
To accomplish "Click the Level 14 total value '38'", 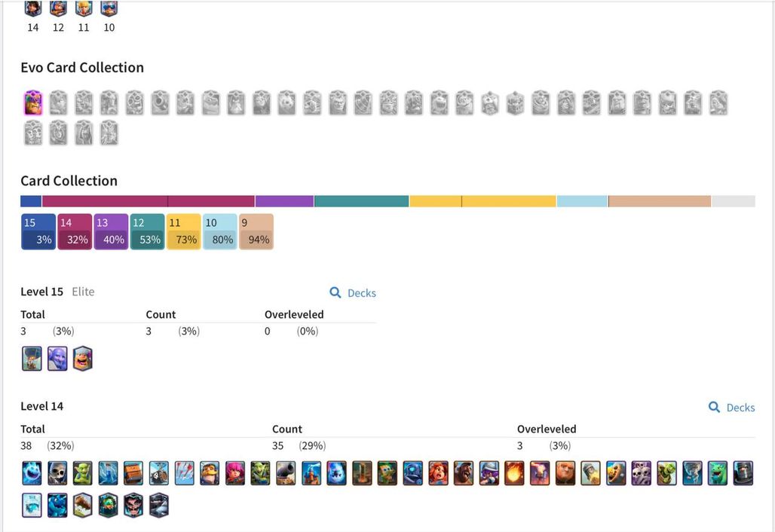I will click(x=26, y=445).
